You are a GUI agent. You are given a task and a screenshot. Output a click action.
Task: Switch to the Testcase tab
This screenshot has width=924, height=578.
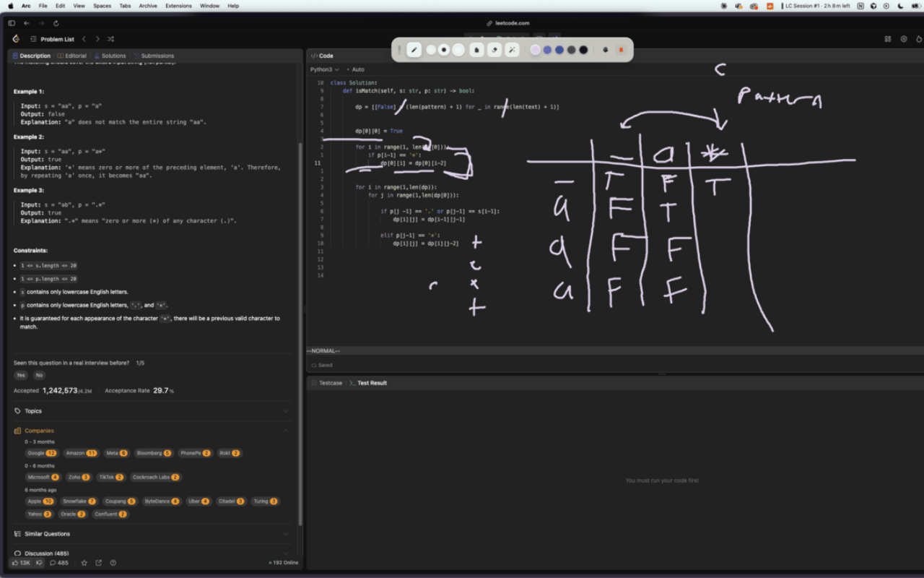click(327, 383)
